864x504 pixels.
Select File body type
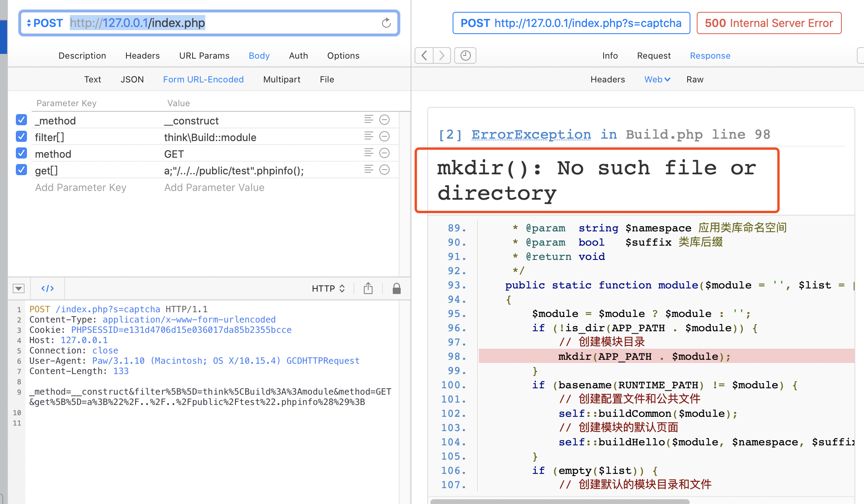click(x=327, y=79)
